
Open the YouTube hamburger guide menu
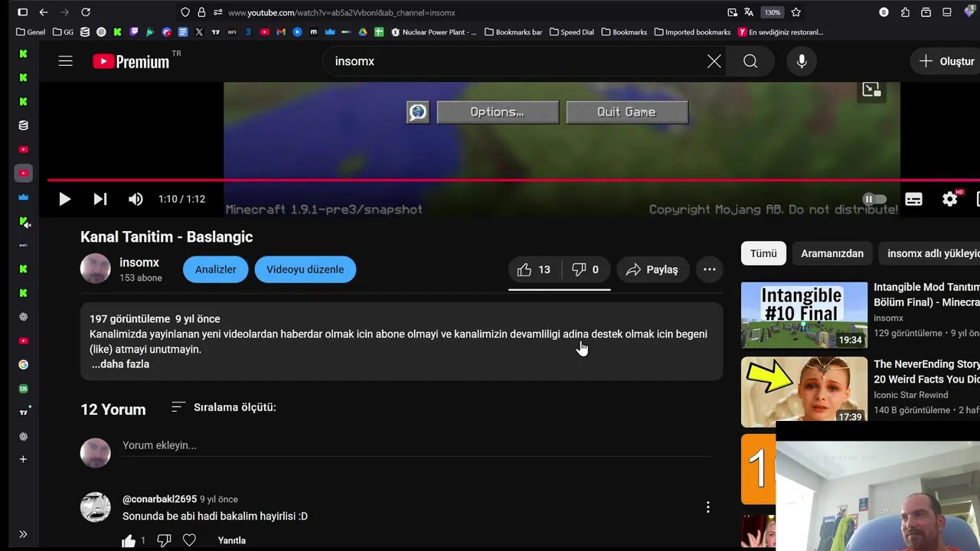65,61
